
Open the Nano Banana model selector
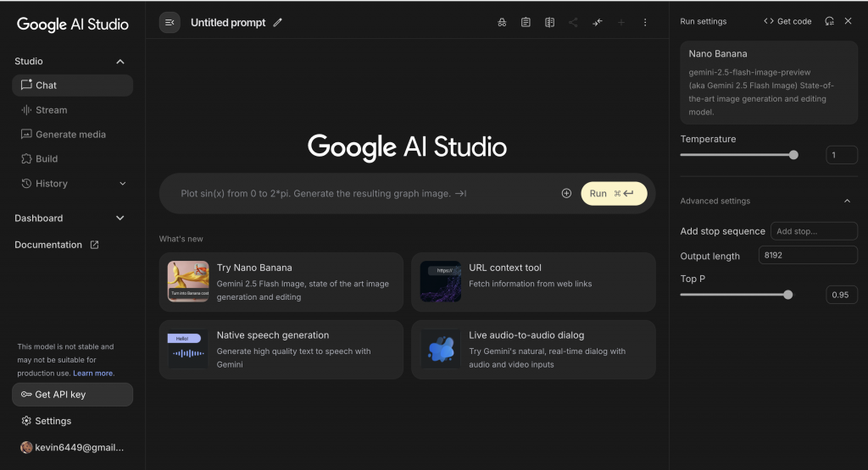[x=769, y=82]
